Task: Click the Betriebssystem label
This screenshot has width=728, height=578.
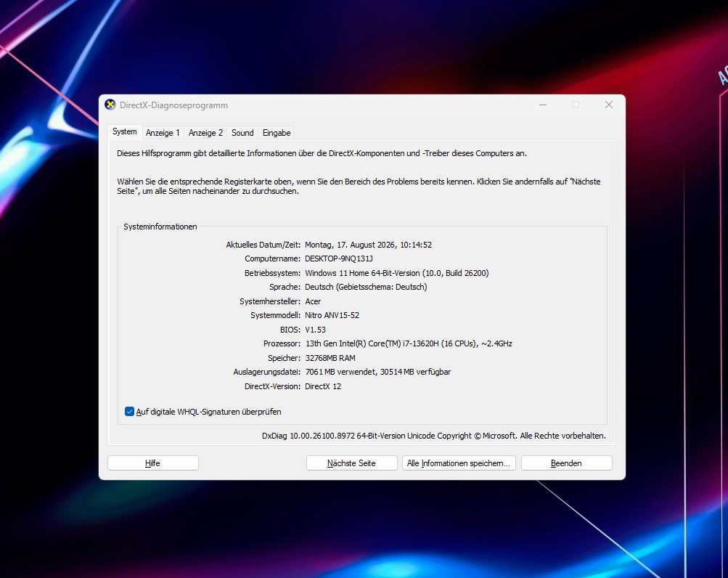Action: (x=272, y=273)
